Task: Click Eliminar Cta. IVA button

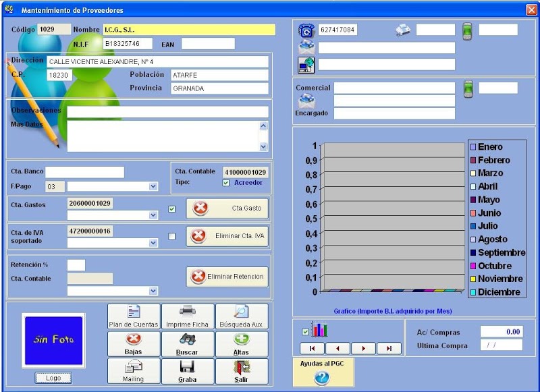Action: pos(227,236)
